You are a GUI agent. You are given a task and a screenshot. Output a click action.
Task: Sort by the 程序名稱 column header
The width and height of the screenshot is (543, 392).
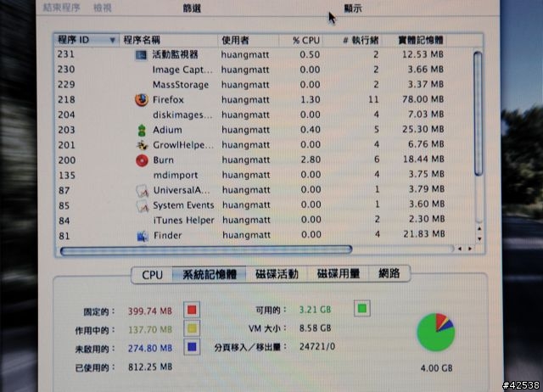[168, 40]
